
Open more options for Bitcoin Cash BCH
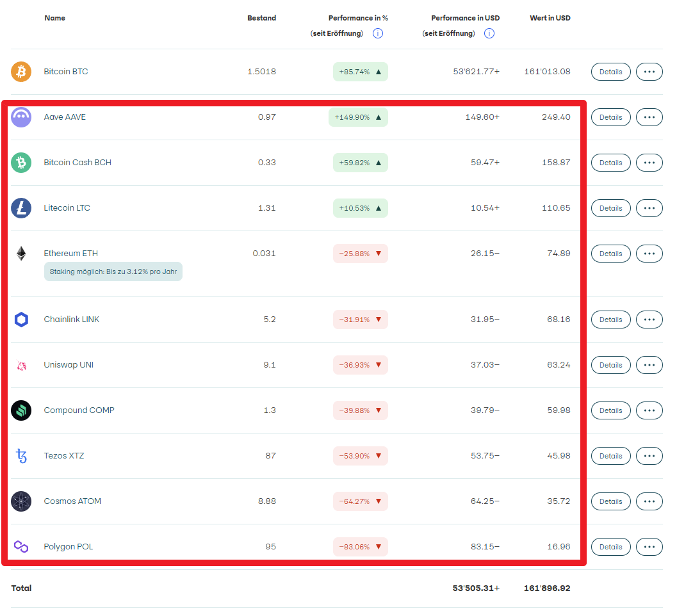pos(649,163)
